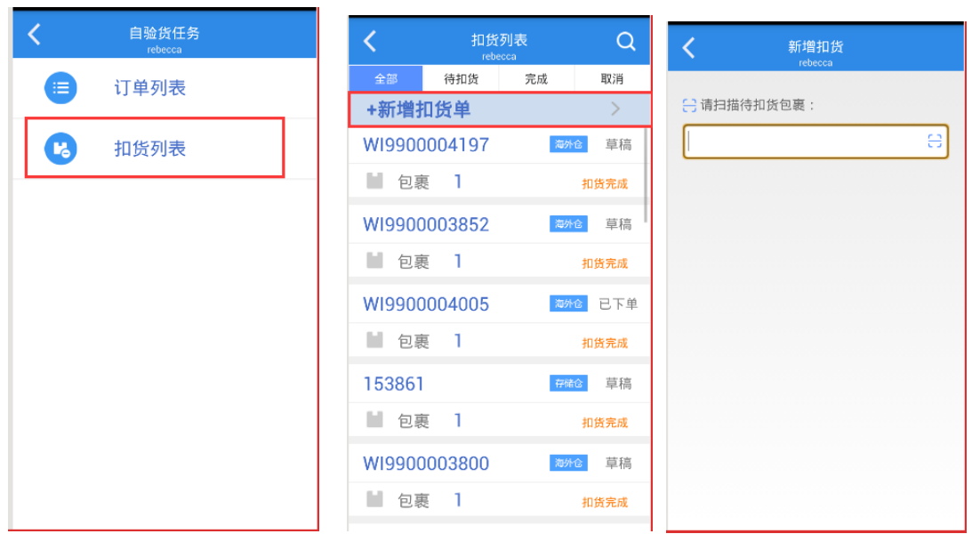Switch to the 完成 tab
Image resolution: width=980 pixels, height=534 pixels.
pos(536,79)
